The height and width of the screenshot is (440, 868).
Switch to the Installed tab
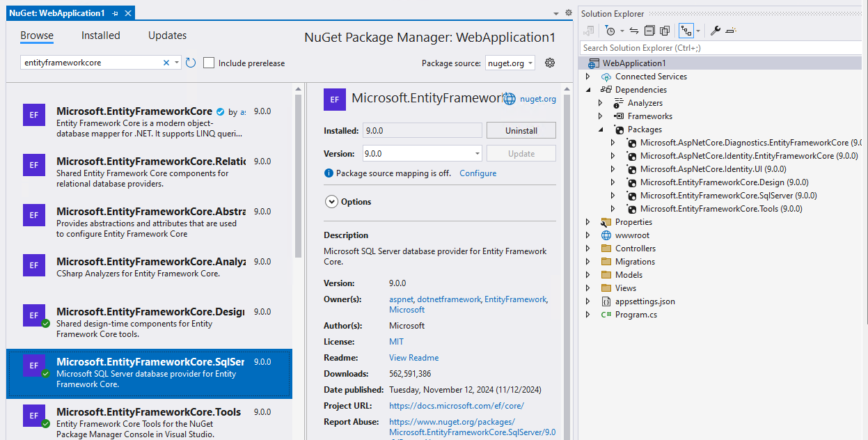tap(101, 36)
